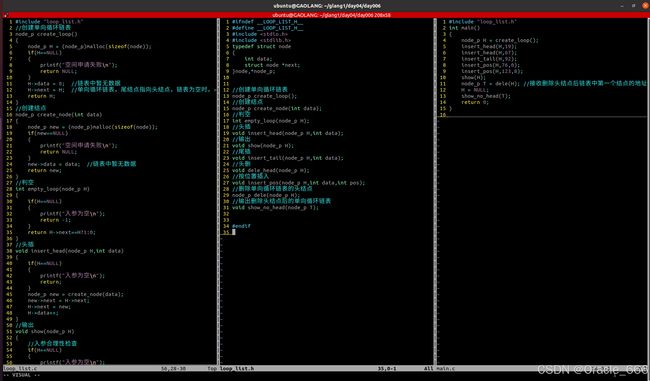
Task: Click 'insert_head(H,19);' call in main.c
Action: (489, 46)
